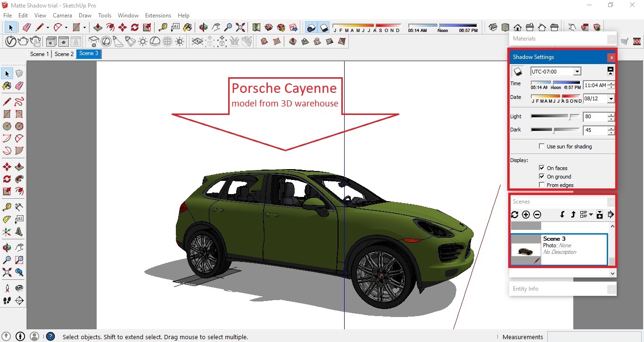Click the Scene 3 thumbnail in Scenes panel
The width and height of the screenshot is (644, 342).
(526, 250)
